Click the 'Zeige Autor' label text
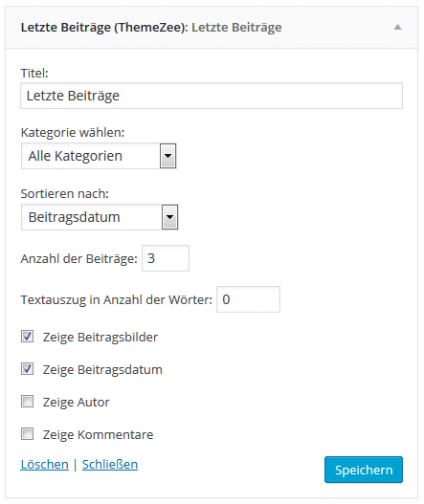The width and height of the screenshot is (424, 504). tap(77, 403)
